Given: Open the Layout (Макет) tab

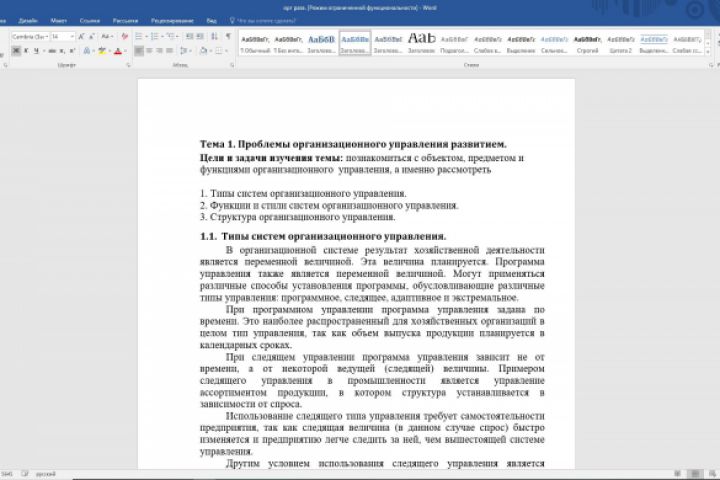Looking at the screenshot, I should coord(59,21).
